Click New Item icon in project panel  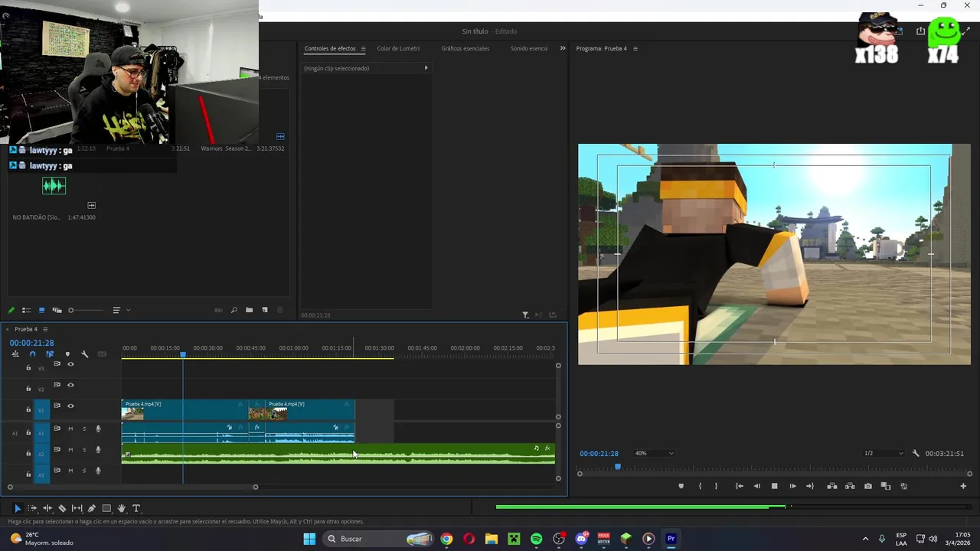pos(265,310)
